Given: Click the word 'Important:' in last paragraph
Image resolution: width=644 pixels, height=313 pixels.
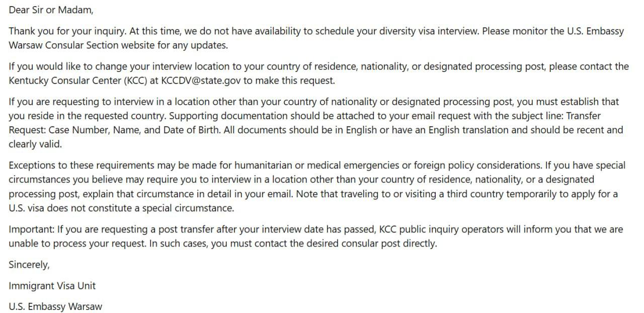Looking at the screenshot, I should 31,229.
